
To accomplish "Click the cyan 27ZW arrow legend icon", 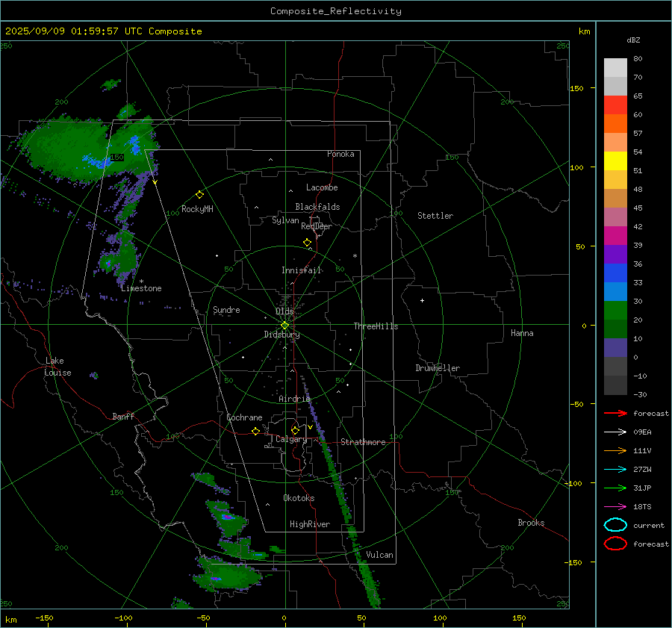I will click(x=615, y=470).
